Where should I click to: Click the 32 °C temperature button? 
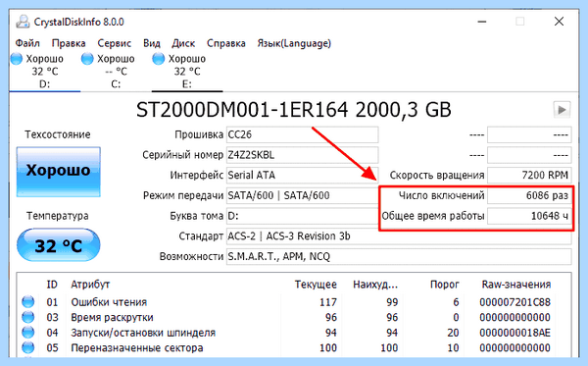pos(59,245)
